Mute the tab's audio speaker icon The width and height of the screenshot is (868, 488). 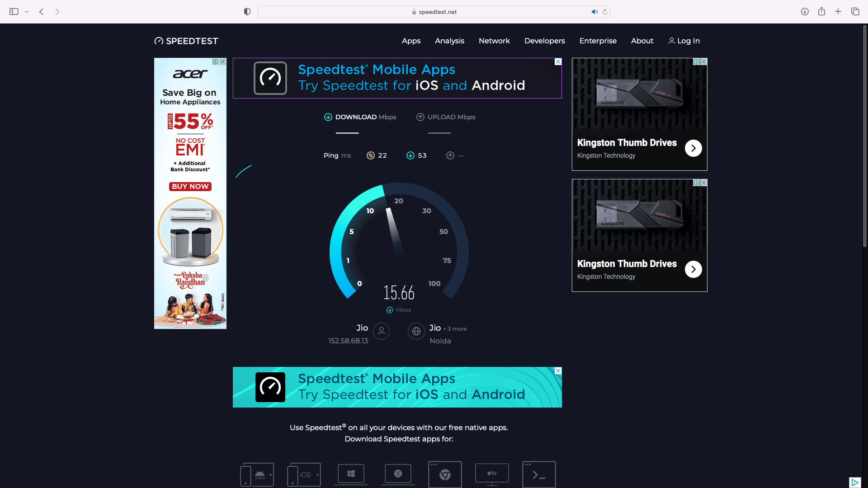coord(594,12)
